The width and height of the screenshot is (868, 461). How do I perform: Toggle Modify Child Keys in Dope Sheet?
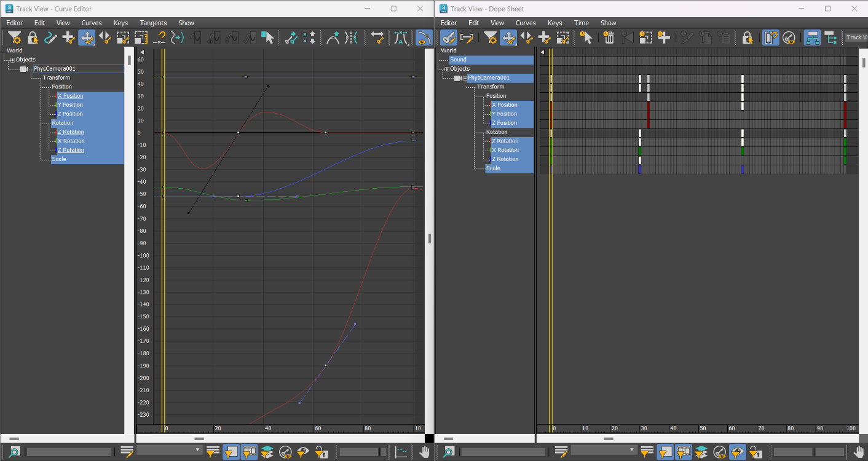coord(831,37)
